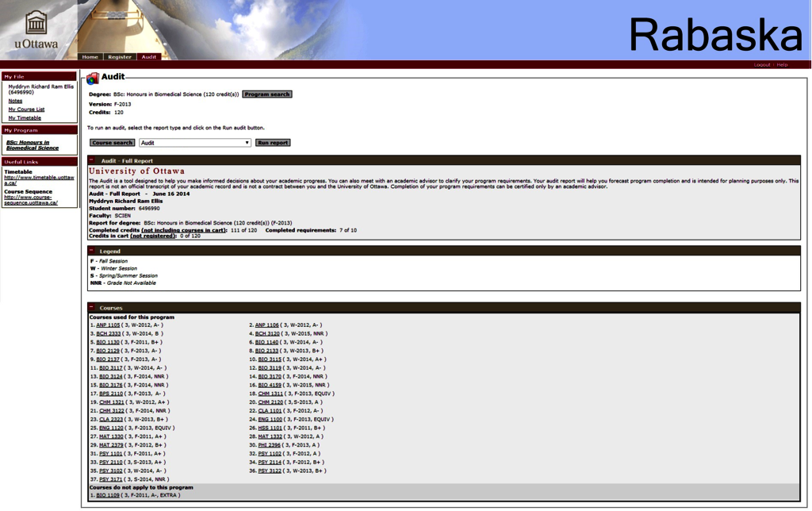Click the Course search button
This screenshot has width=812, height=511.
(x=113, y=143)
